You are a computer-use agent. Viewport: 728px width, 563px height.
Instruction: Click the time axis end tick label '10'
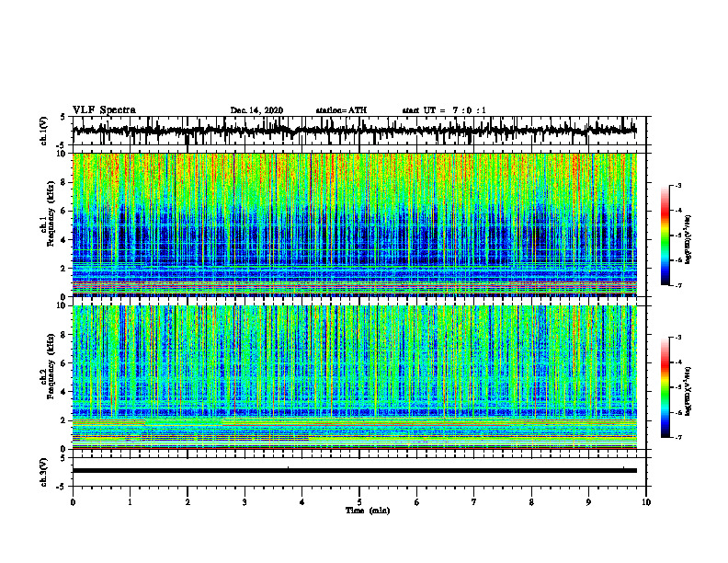(646, 502)
